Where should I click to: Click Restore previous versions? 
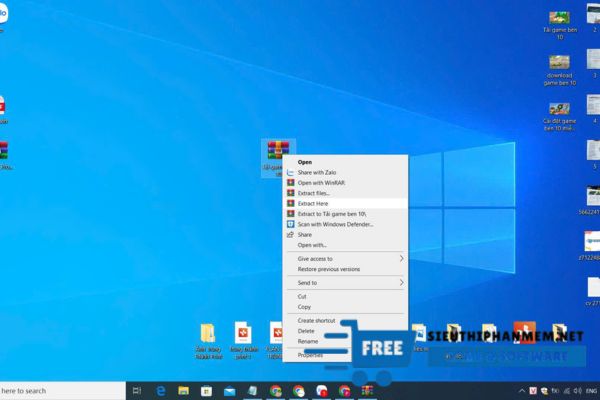(x=329, y=269)
